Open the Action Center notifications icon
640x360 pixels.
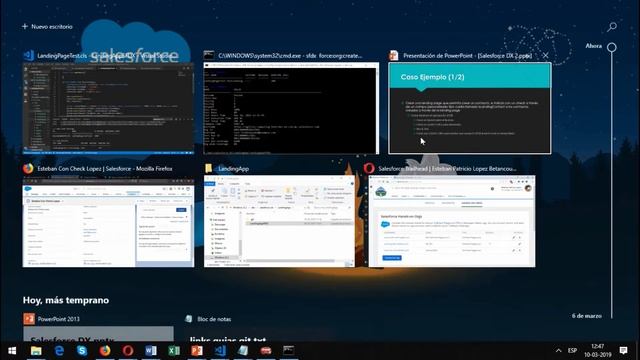pyautogui.click(x=623, y=351)
